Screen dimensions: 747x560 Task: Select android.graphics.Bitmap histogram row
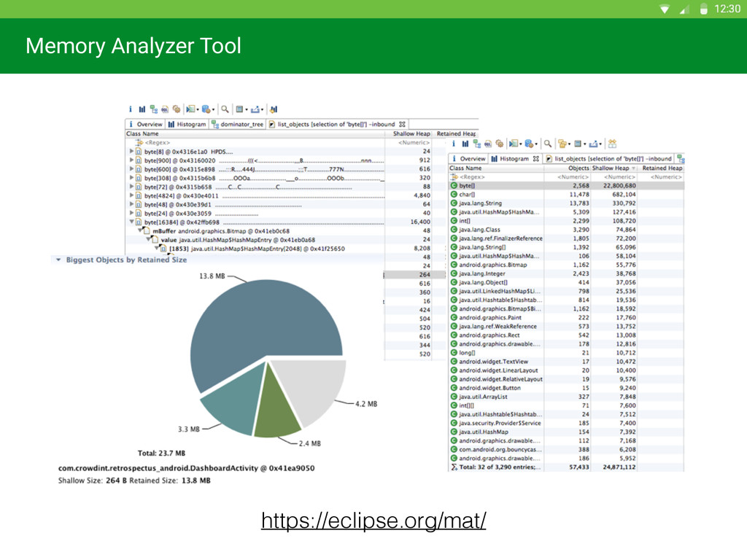coord(566,265)
